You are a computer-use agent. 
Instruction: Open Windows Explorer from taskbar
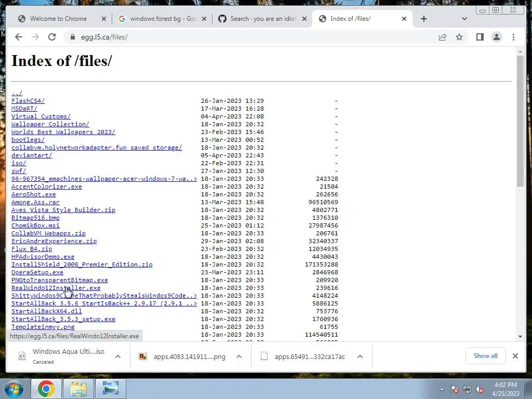point(78,389)
